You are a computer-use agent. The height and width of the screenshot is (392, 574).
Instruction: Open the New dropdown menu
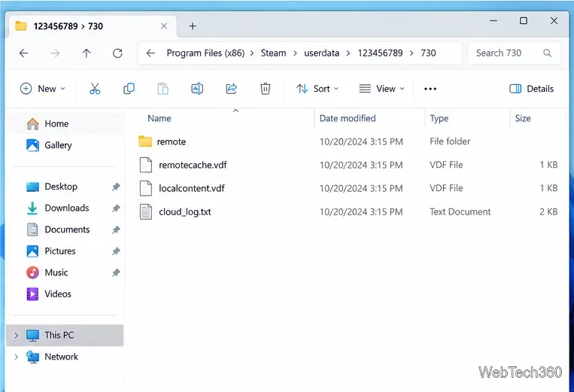pyautogui.click(x=42, y=89)
